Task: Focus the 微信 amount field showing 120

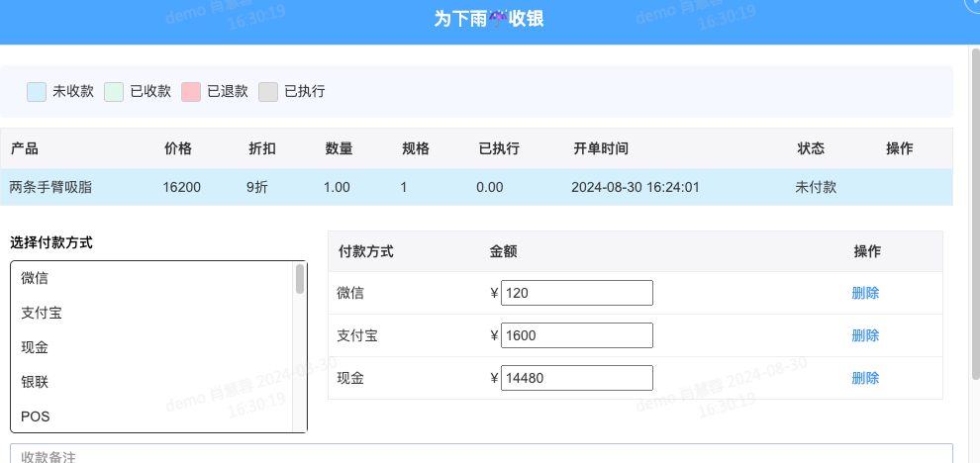Action: [x=577, y=293]
